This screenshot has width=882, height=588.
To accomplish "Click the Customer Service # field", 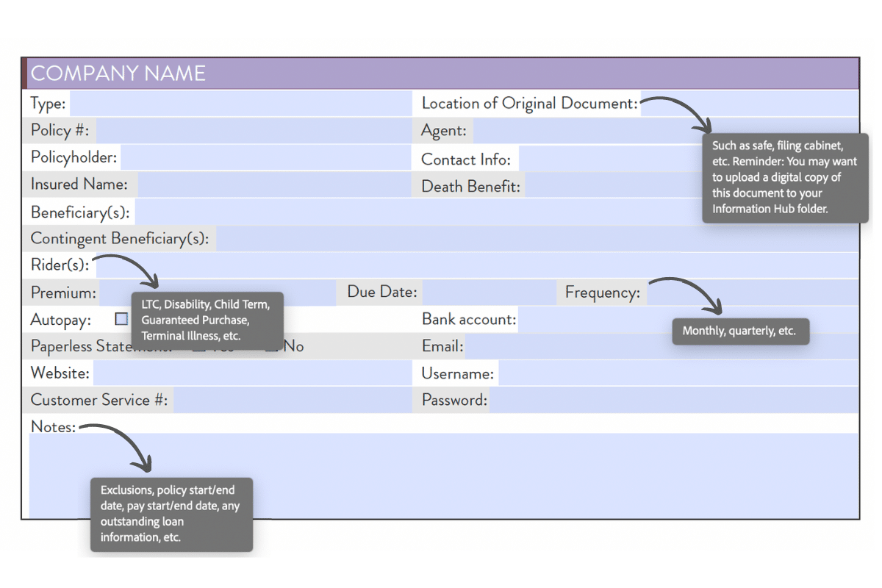I will click(287, 400).
